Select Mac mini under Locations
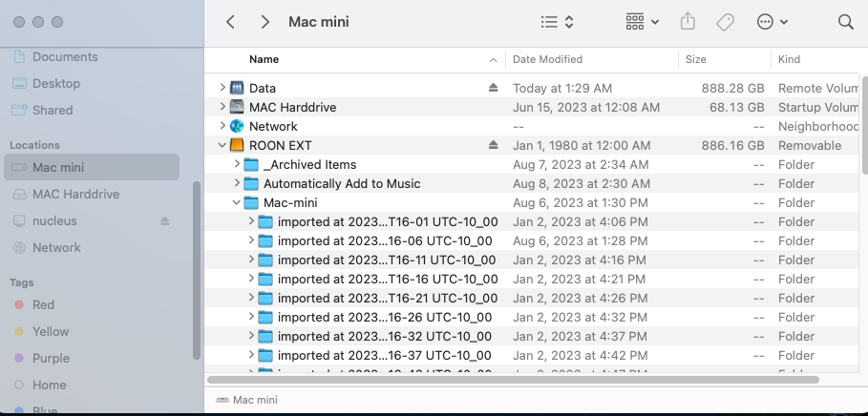868x416 pixels. 92,167
